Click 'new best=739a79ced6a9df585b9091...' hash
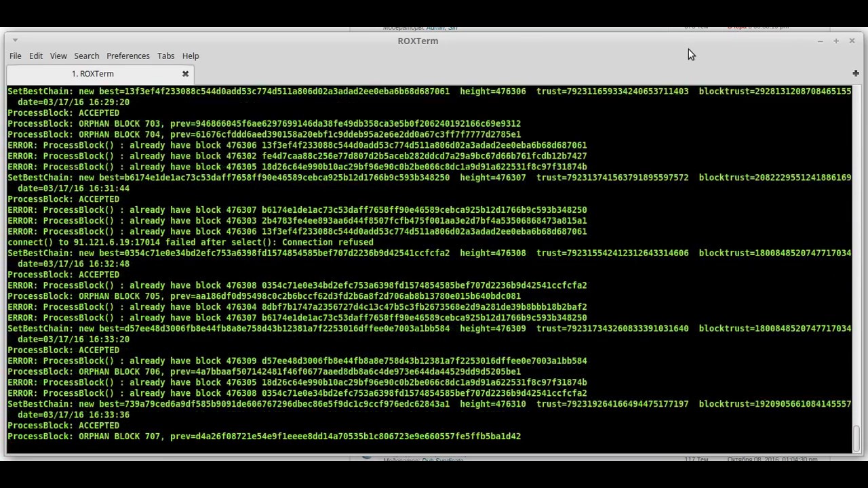This screenshot has height=488, width=868. [264, 404]
